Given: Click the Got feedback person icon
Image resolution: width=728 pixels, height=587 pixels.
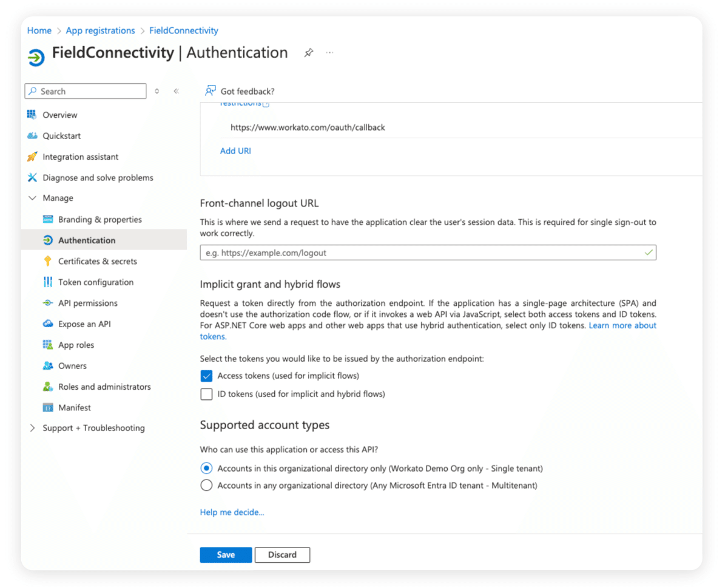Looking at the screenshot, I should pos(211,91).
